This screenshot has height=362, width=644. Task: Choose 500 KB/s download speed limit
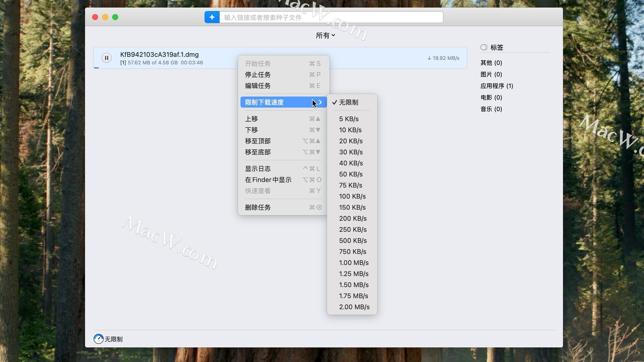tap(353, 240)
